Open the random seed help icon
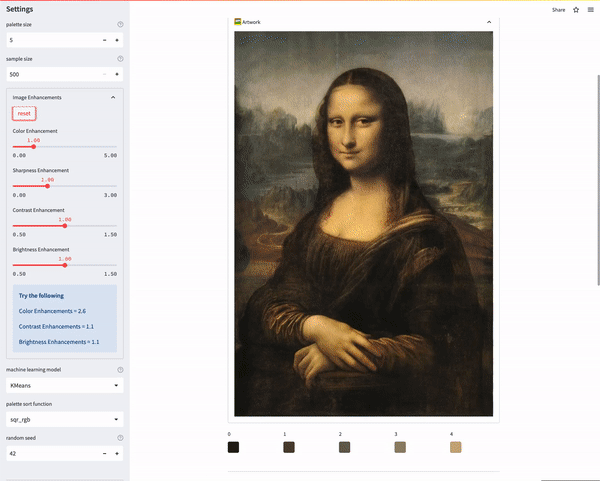This screenshot has height=481, width=600. coord(120,438)
